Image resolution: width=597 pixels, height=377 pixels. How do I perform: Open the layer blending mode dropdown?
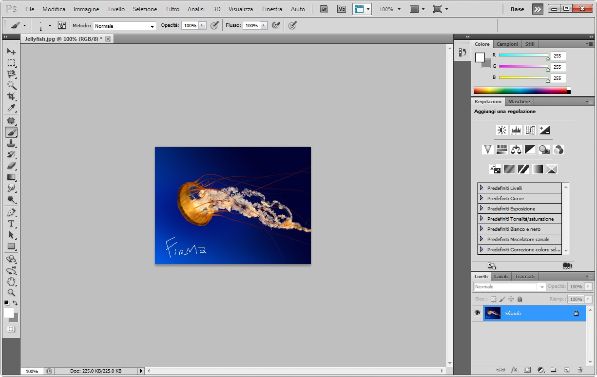click(509, 286)
